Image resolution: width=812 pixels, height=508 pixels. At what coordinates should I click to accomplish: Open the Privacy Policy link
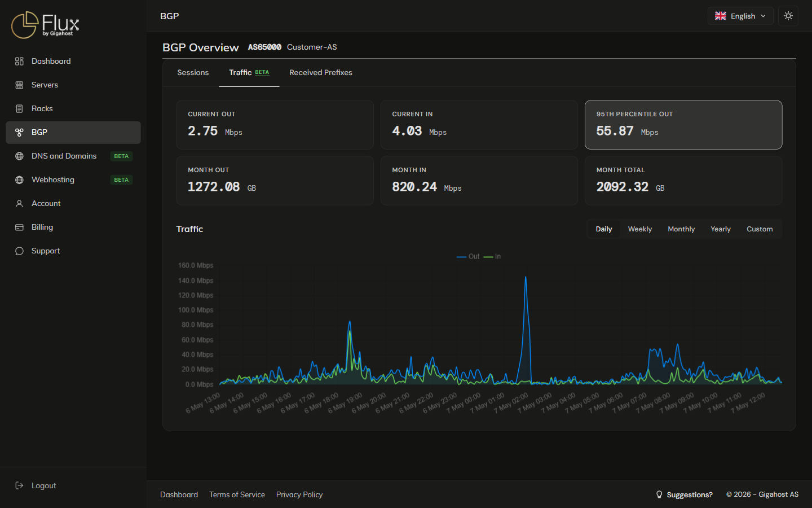tap(299, 494)
